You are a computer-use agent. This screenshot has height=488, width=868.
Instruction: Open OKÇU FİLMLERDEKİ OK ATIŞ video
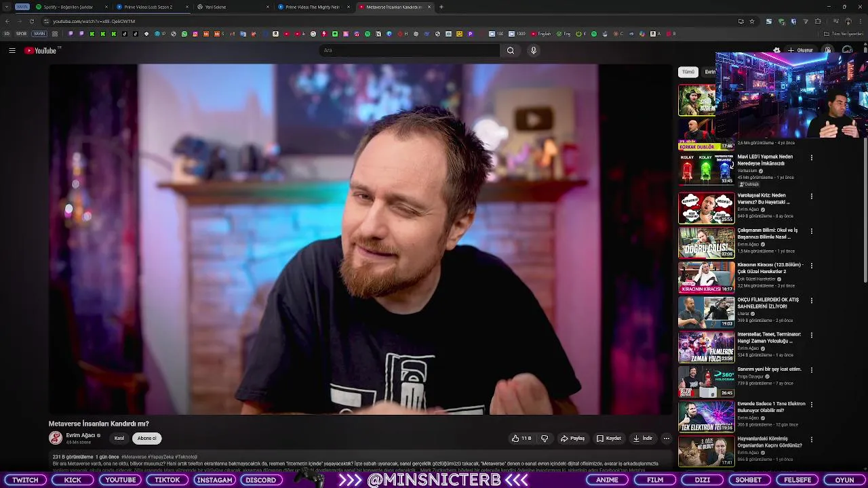pyautogui.click(x=706, y=312)
